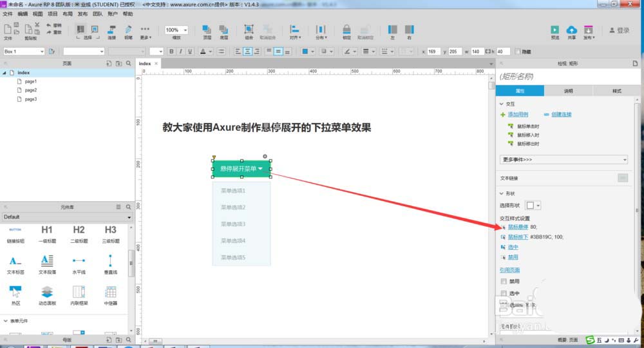
Task: Pick the Hot Spot (热区) widget
Action: (x=15, y=292)
